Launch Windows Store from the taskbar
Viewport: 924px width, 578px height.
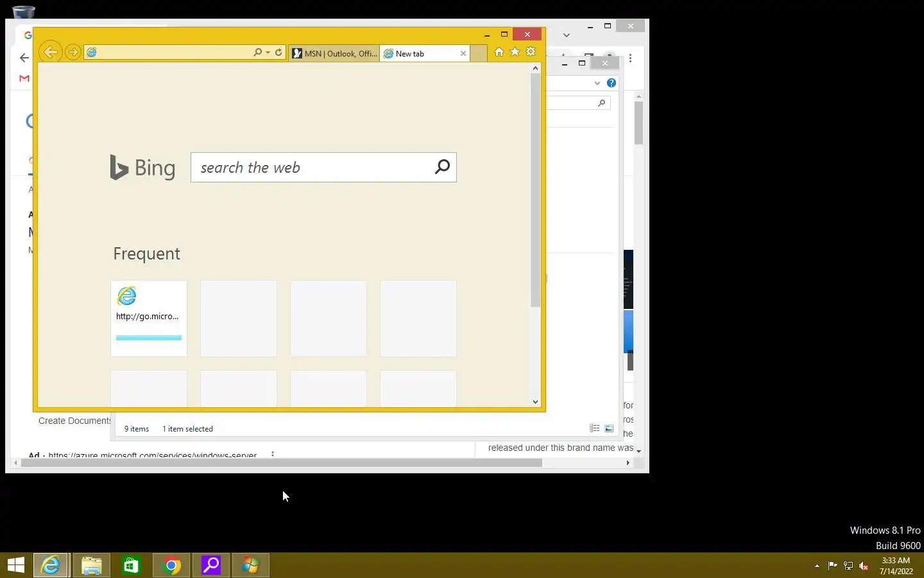click(131, 565)
